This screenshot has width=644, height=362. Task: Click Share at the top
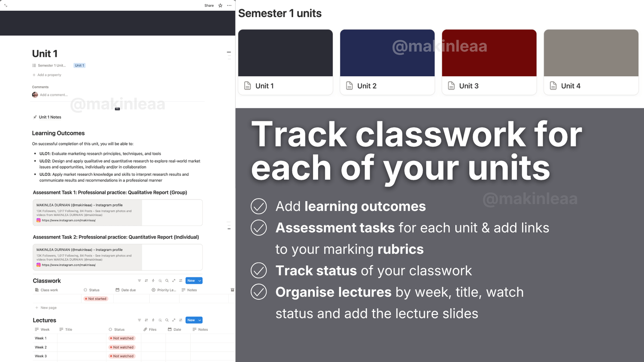(x=209, y=6)
